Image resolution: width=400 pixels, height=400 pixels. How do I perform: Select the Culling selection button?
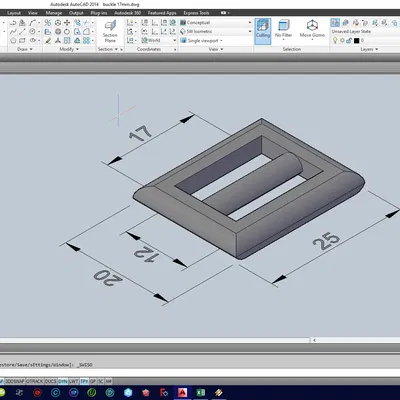click(x=263, y=31)
